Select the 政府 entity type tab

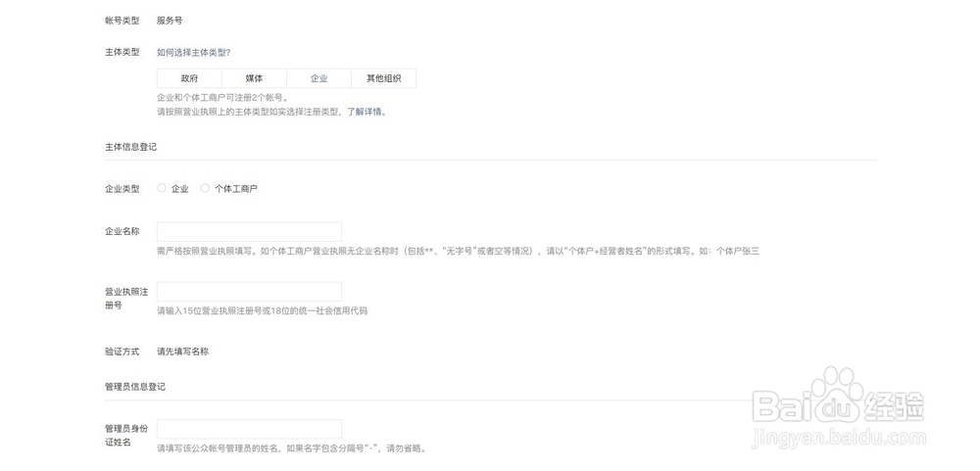(189, 78)
